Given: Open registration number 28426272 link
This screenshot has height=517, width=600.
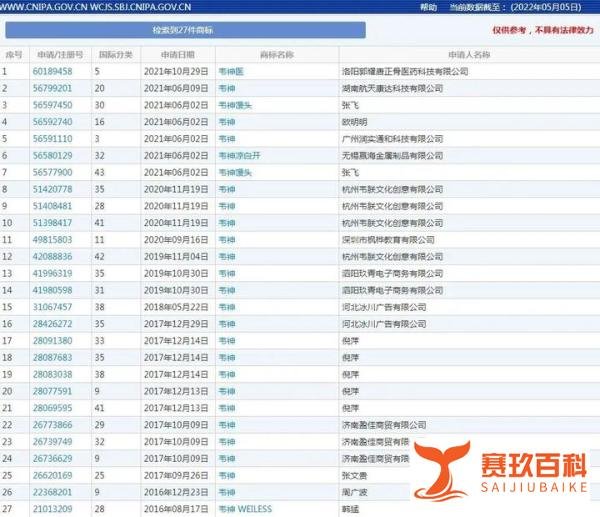Looking at the screenshot, I should 52,324.
